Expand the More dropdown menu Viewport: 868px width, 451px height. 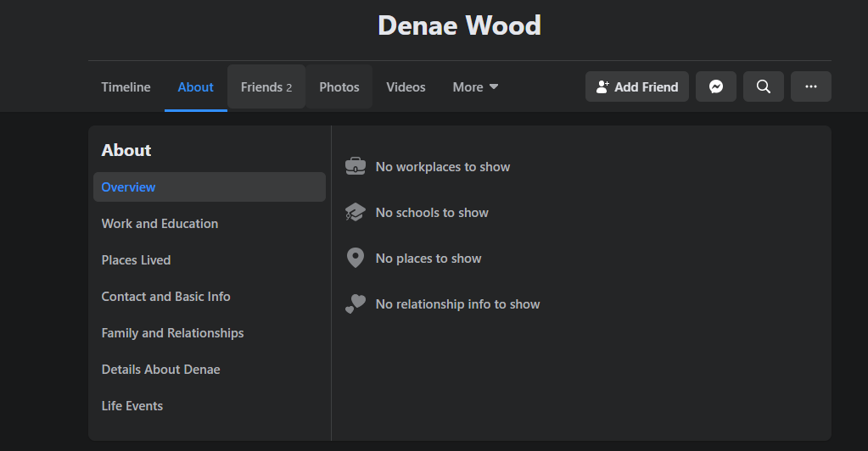(x=475, y=86)
